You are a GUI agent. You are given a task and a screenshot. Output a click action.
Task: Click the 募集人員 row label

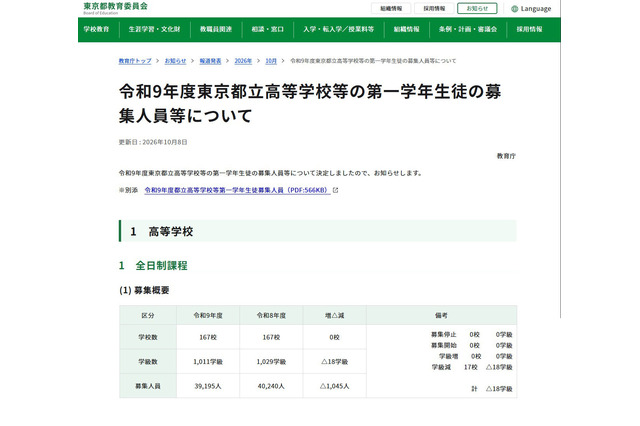(148, 386)
